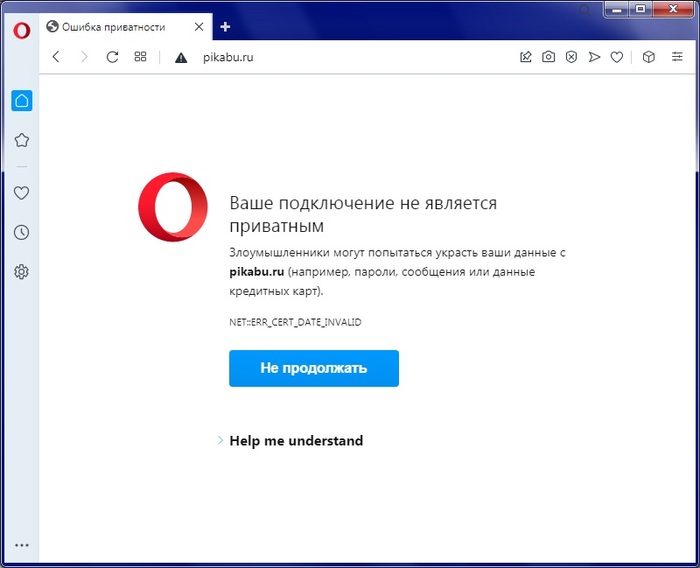
Task: Close the Ошибка приватности tab
Action: pyautogui.click(x=199, y=27)
